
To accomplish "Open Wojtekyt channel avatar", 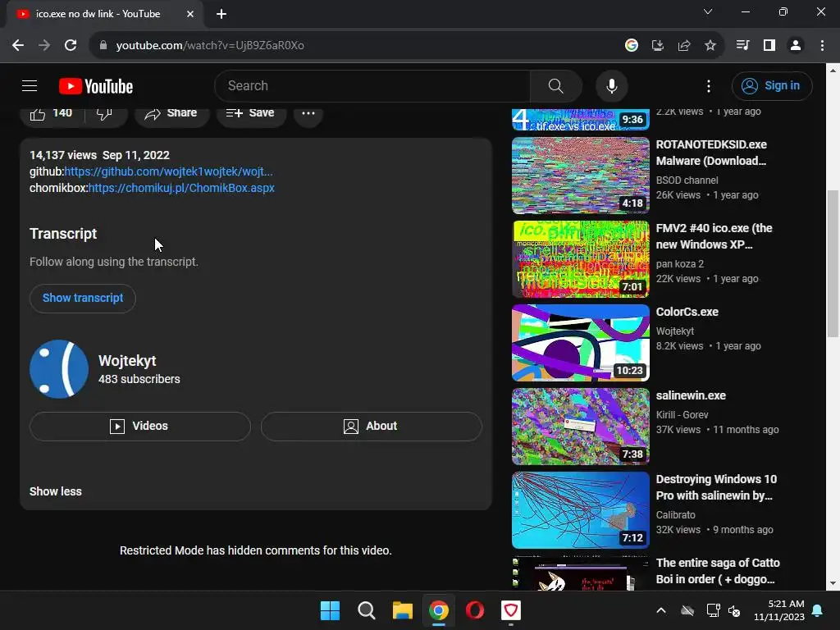I will tap(59, 369).
